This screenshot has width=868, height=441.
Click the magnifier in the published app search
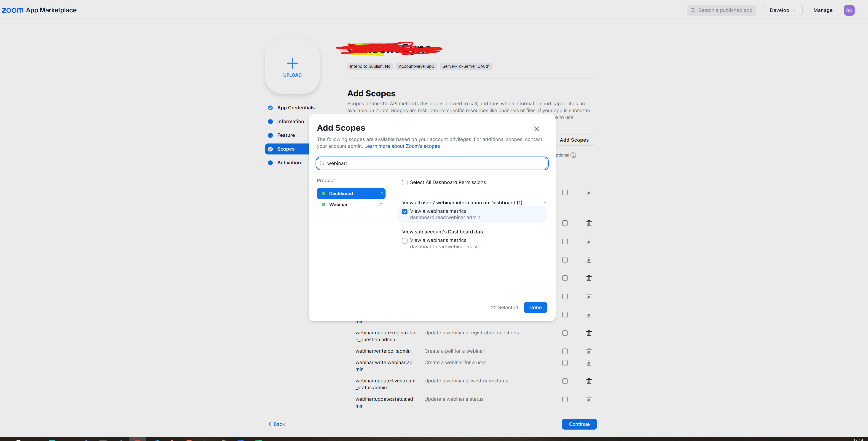click(x=693, y=11)
